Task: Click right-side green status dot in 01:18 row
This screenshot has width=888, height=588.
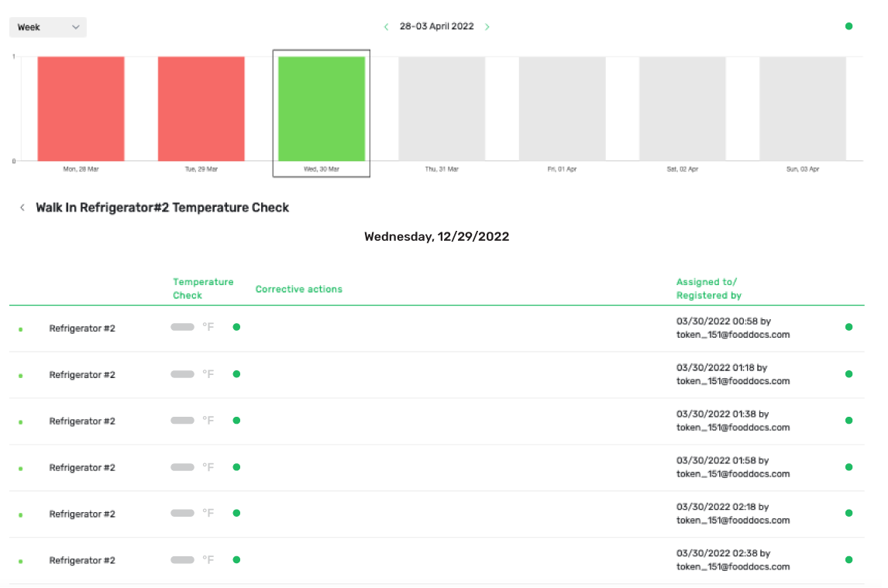Action: coord(848,374)
